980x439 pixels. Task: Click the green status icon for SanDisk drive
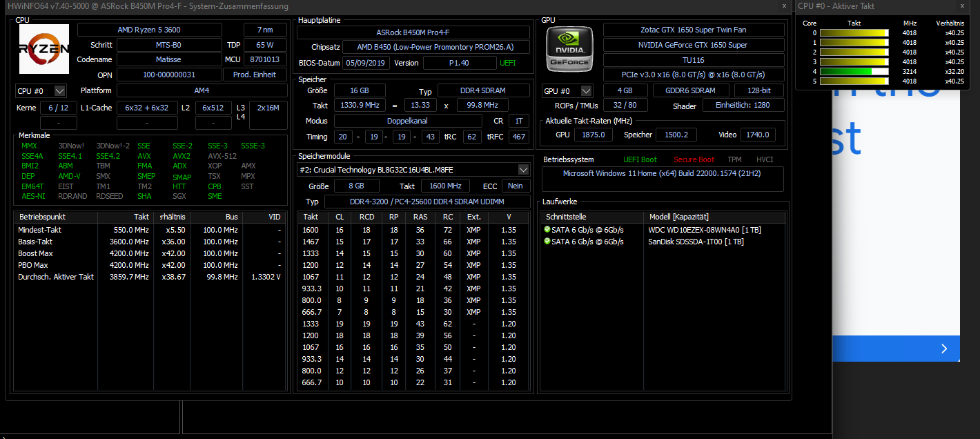tap(547, 242)
